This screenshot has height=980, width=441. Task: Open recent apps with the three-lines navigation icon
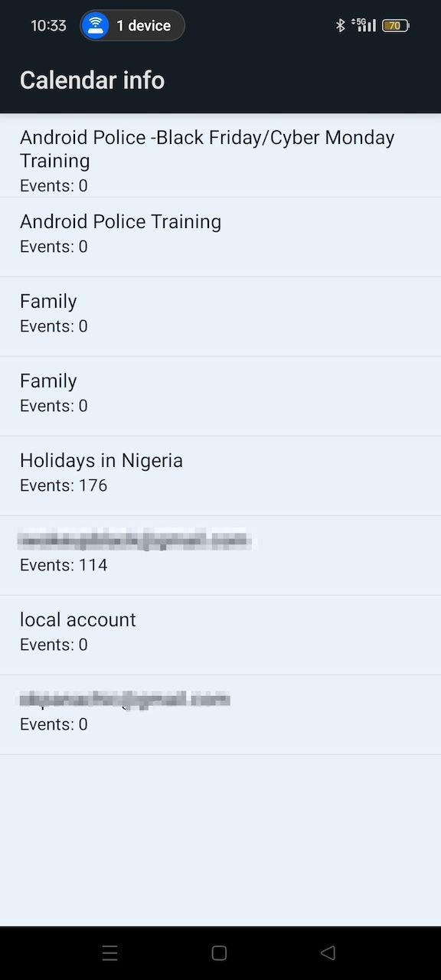pos(109,952)
